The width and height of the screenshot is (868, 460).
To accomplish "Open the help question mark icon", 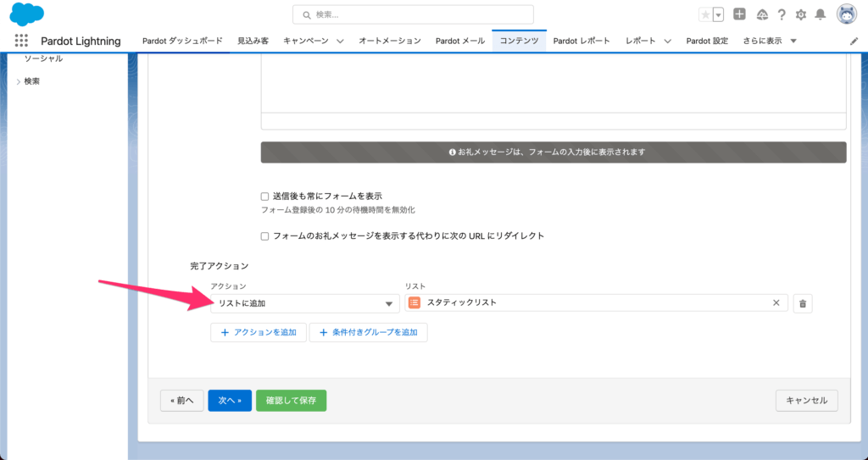I will (781, 15).
